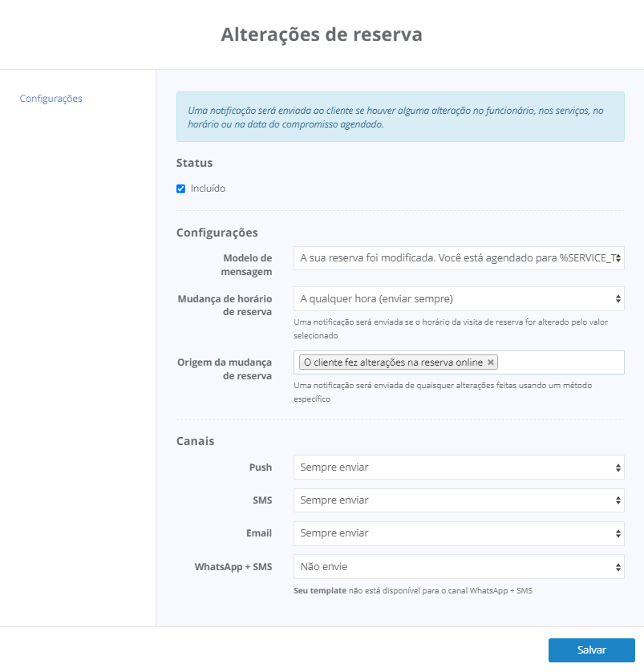Viewport: 644px width, 672px height.
Task: Click the 'WhatsApp + SMS' field label
Action: pos(233,567)
